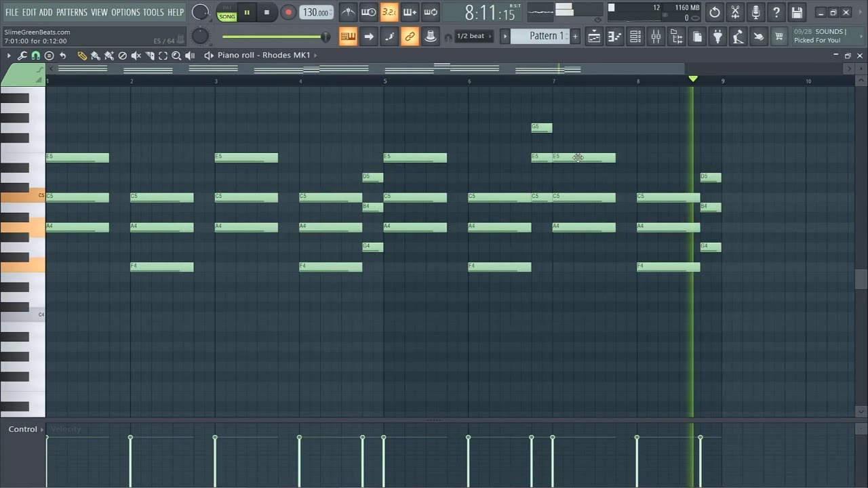Viewport: 868px width, 488px height.
Task: Open the ADD menu
Action: [45, 12]
